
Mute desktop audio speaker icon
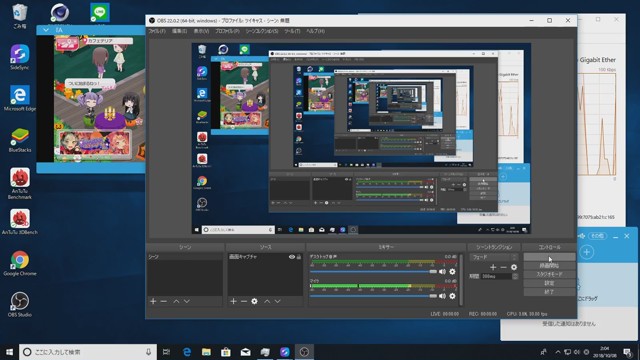(442, 271)
